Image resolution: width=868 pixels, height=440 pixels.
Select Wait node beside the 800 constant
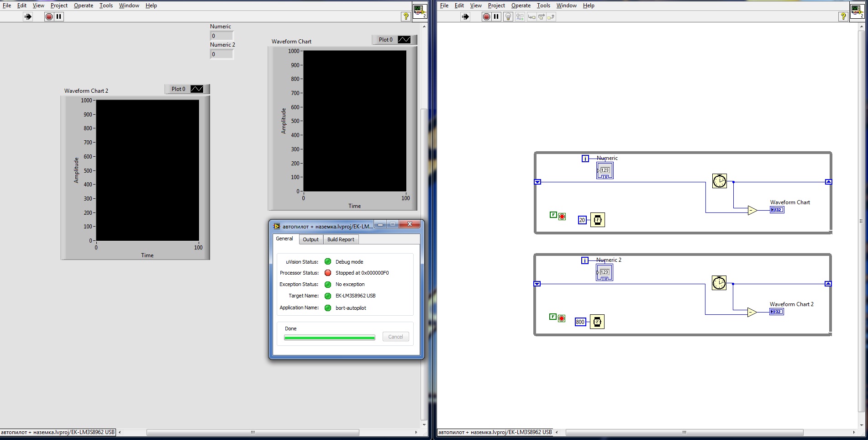pyautogui.click(x=597, y=322)
